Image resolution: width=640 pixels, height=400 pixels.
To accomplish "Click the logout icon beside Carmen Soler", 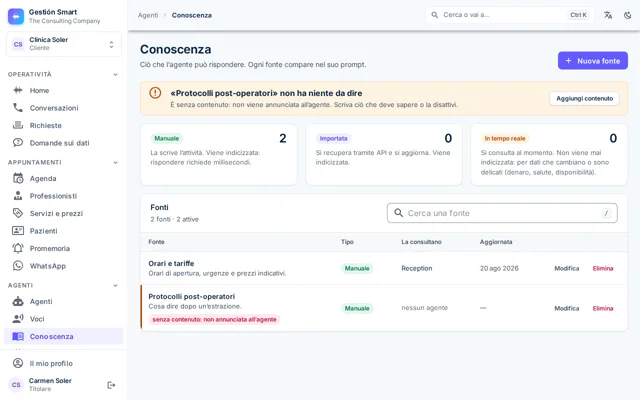I will point(111,385).
